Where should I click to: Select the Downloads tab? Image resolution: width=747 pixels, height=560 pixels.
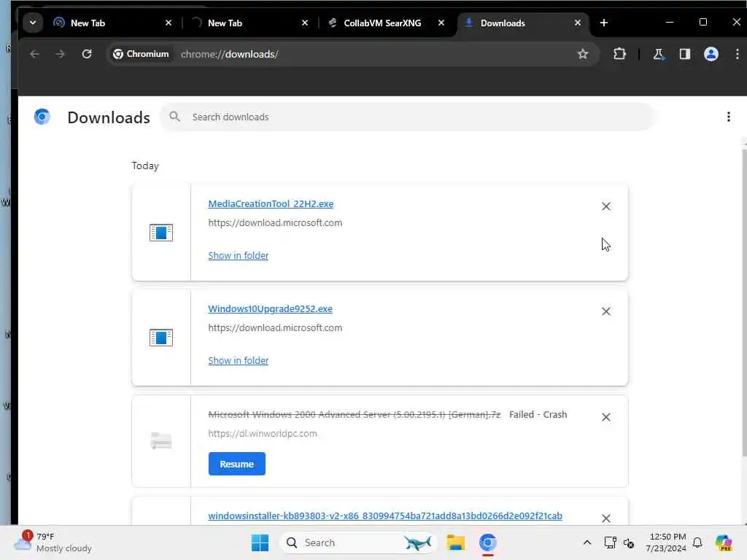[x=523, y=23]
